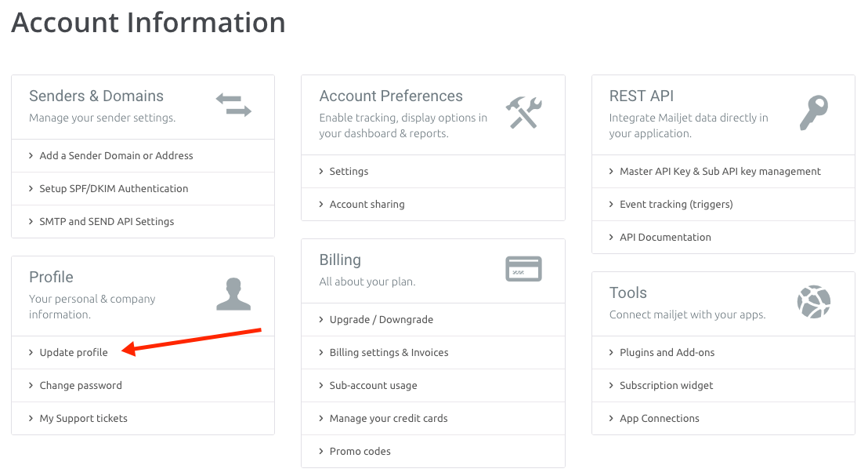Click the Tools globe icon
The width and height of the screenshot is (868, 476).
point(814,302)
